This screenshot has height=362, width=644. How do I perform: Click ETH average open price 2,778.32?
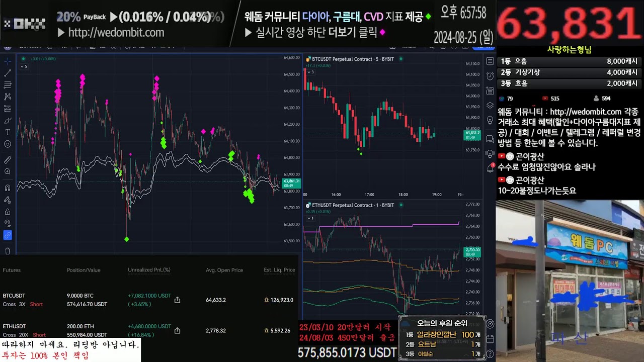pos(216,331)
